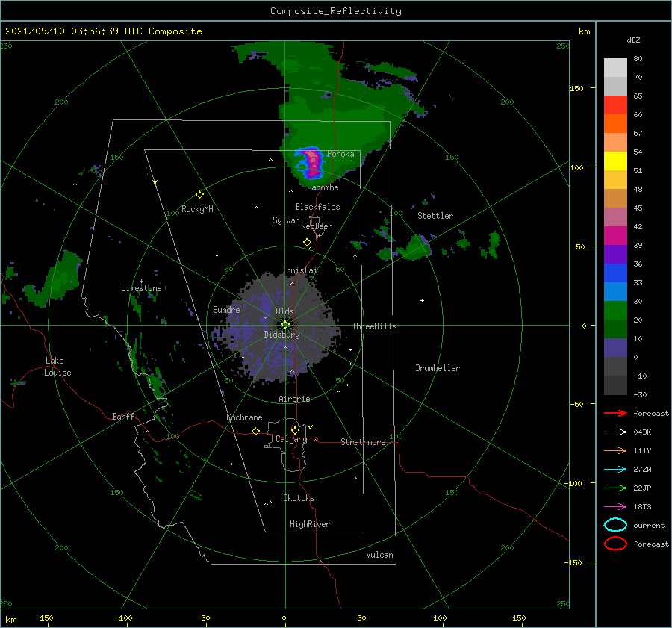672x628 pixels.
Task: Click the current legend label
Action: (649, 525)
